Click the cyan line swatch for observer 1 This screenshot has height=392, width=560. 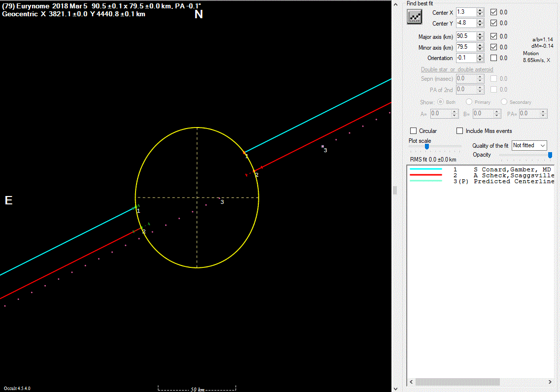pyautogui.click(x=426, y=169)
